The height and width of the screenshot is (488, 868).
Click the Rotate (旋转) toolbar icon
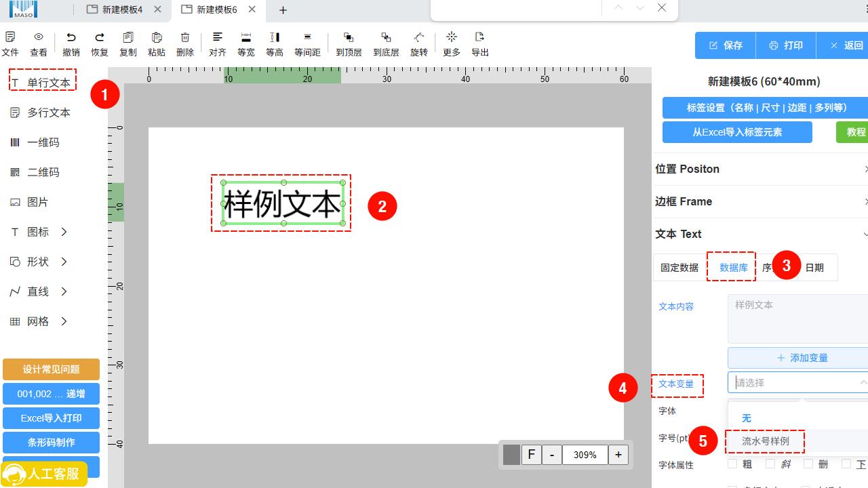pos(419,38)
